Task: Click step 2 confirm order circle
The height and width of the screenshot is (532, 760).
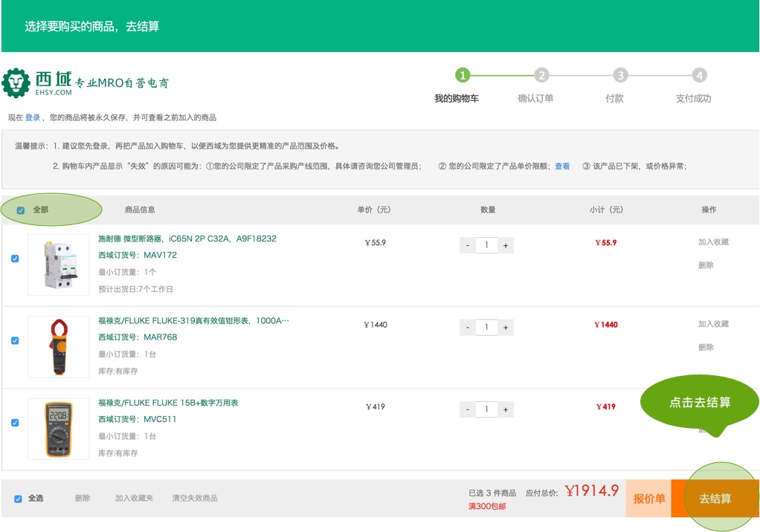Action: click(542, 75)
